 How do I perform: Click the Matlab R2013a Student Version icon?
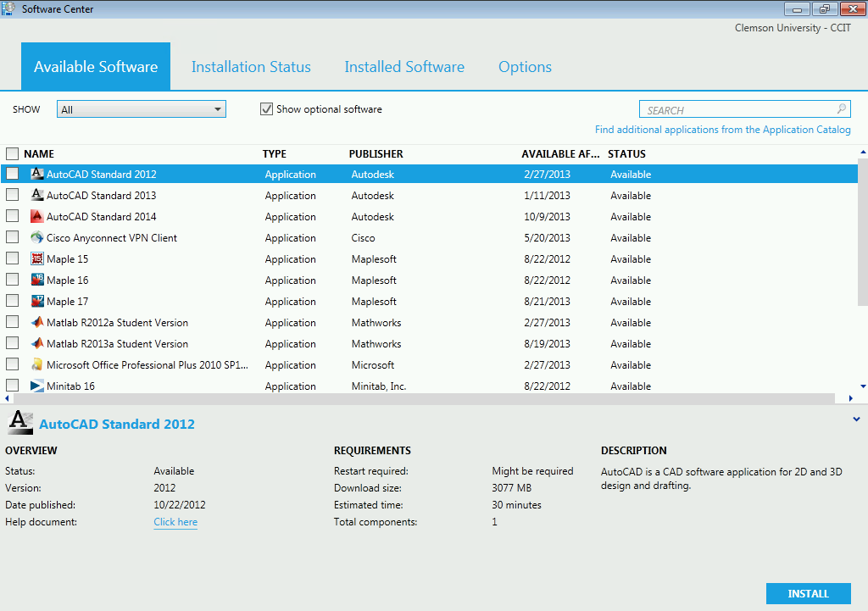pos(37,343)
